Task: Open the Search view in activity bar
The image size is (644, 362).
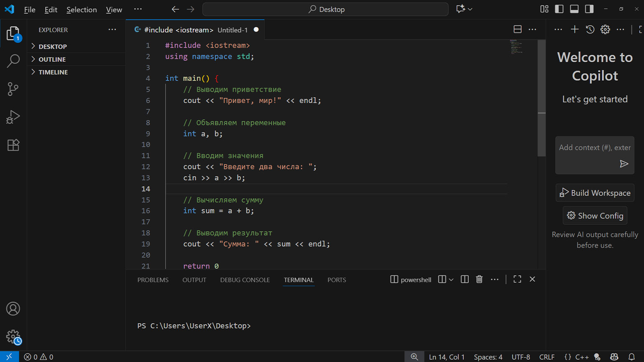Action: click(13, 61)
